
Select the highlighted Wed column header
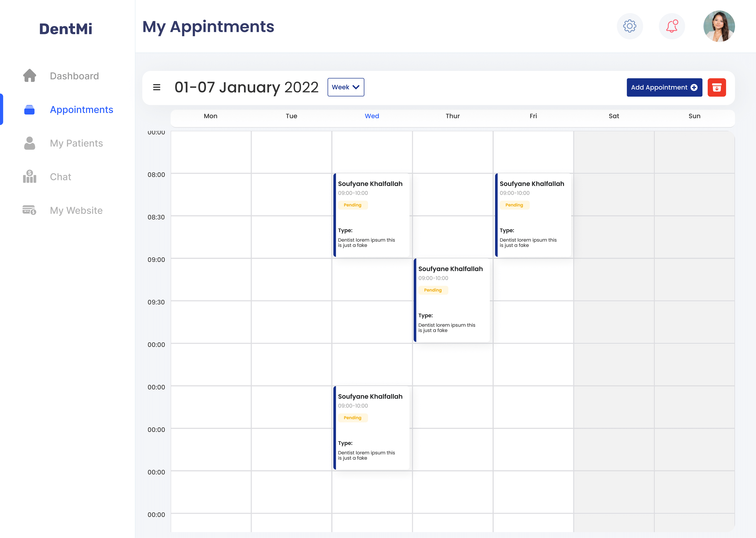[x=372, y=116]
